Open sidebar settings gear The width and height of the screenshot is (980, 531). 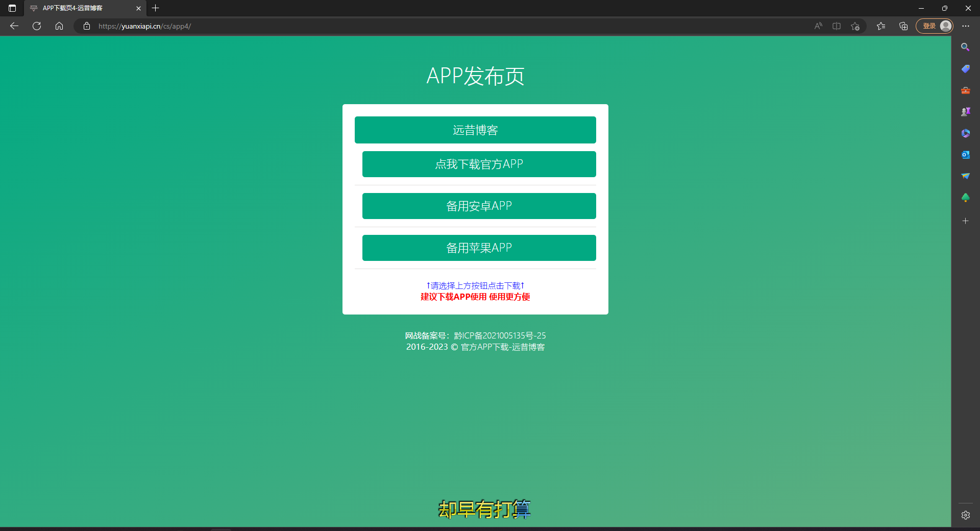coord(965,515)
